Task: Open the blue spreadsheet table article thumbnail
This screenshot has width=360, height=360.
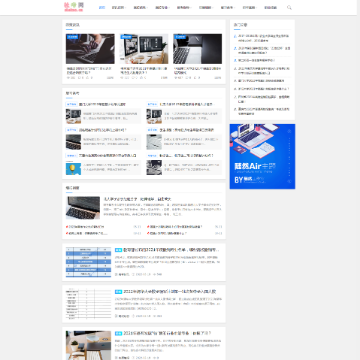Action: [88, 262]
